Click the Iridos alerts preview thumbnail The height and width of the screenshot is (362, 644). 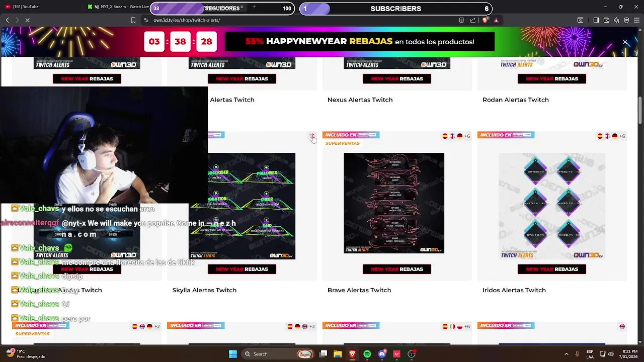(552, 206)
